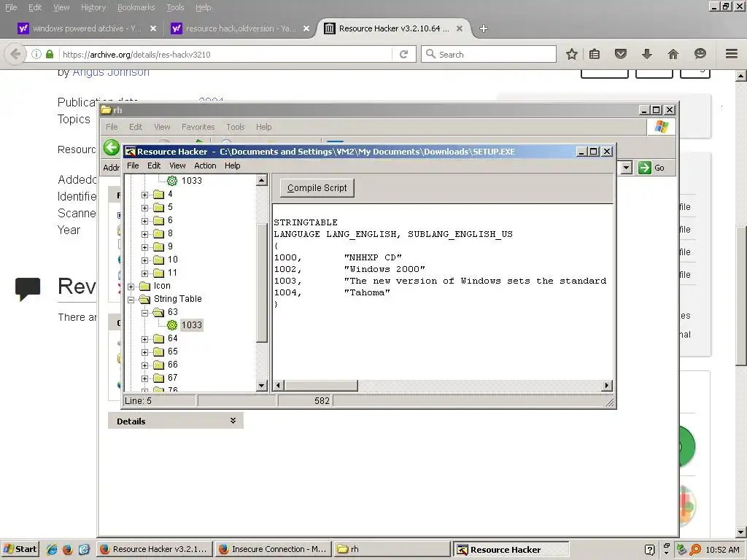Click script pane left scroll arrow
This screenshot has width=747, height=560.
point(279,385)
